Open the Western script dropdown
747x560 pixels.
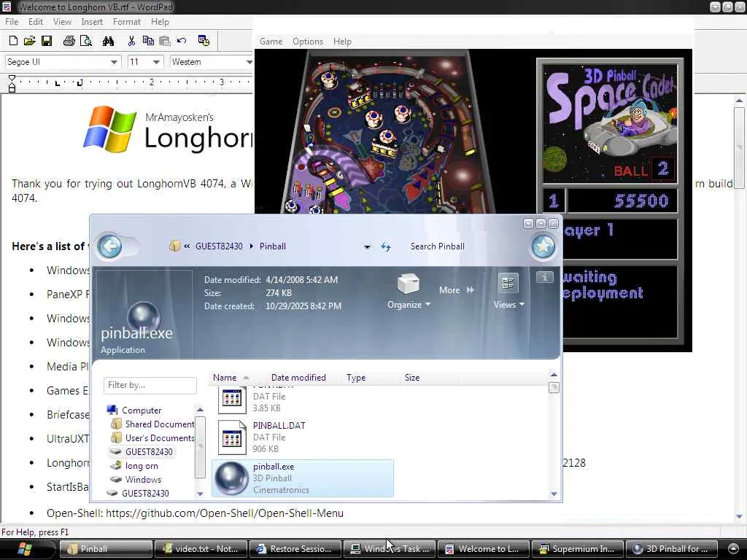pyautogui.click(x=249, y=62)
